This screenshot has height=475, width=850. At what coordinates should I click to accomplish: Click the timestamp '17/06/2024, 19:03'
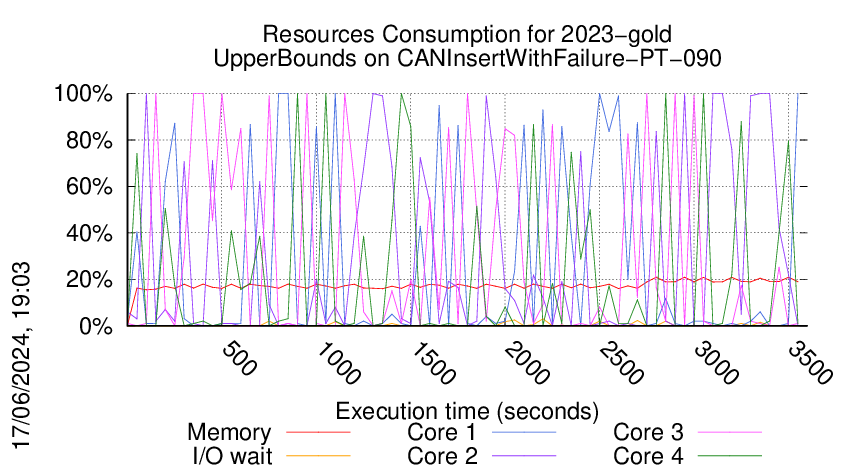pyautogui.click(x=22, y=356)
